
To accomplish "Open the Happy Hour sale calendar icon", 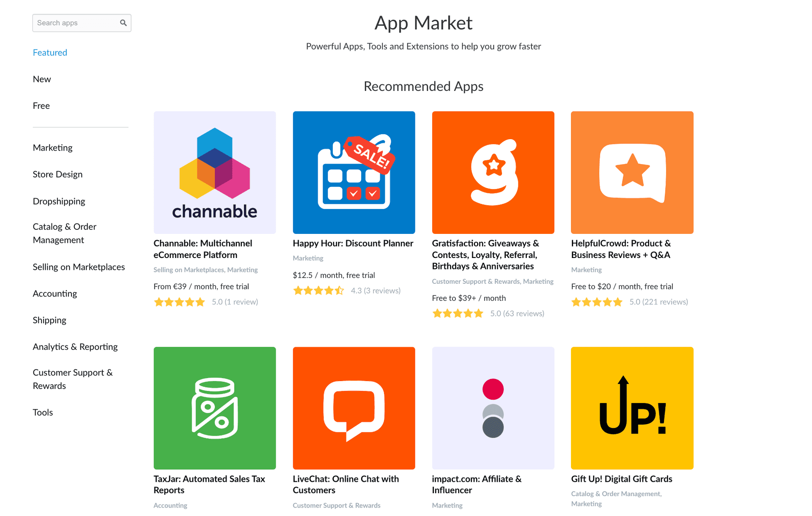I will pos(354,172).
